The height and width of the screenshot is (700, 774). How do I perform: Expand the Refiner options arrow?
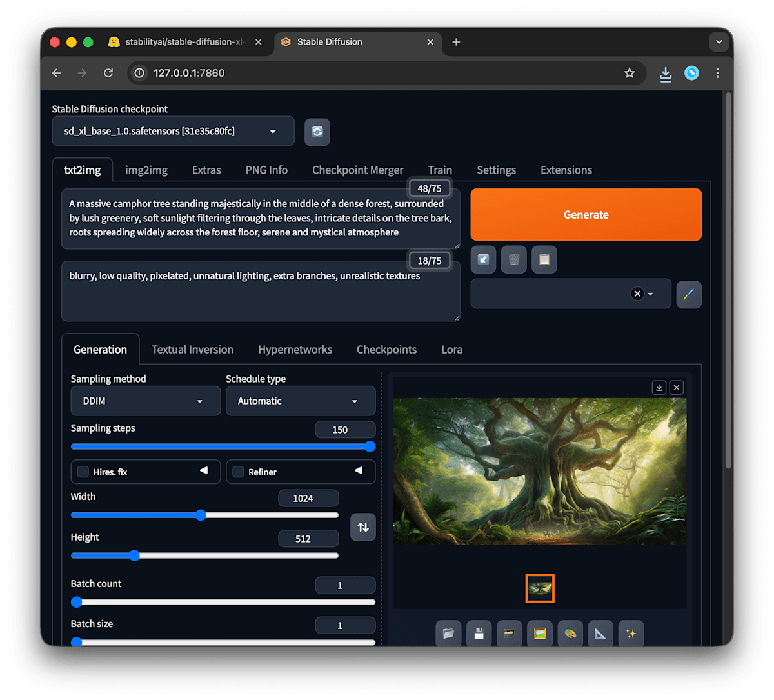tap(359, 470)
